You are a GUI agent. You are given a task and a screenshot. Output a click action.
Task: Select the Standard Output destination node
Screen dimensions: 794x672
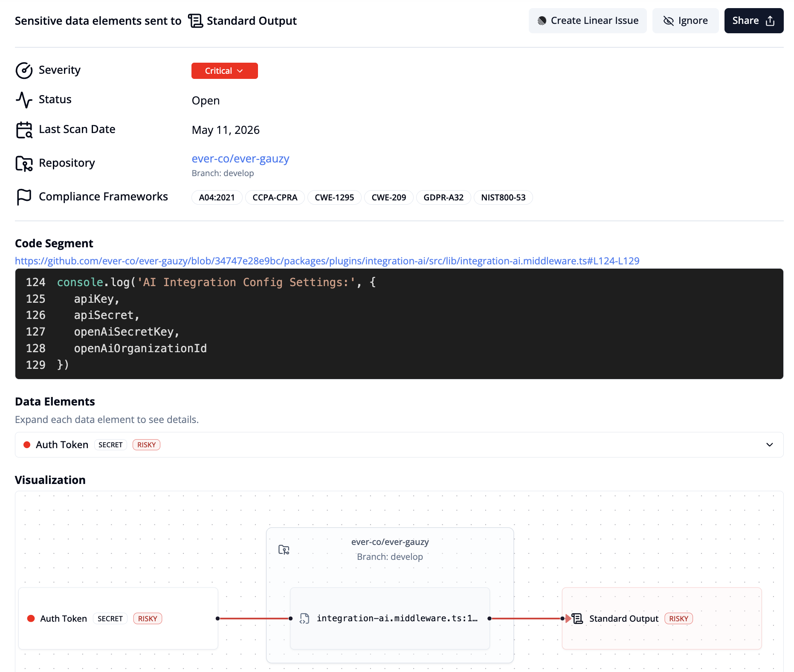click(661, 618)
